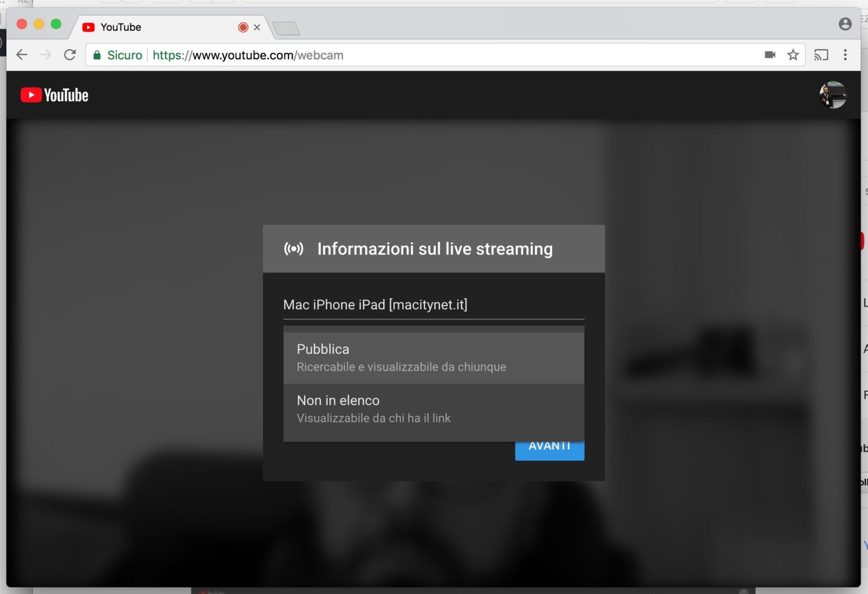Reload the webcam page
Viewport: 868px width, 594px height.
pos(70,55)
